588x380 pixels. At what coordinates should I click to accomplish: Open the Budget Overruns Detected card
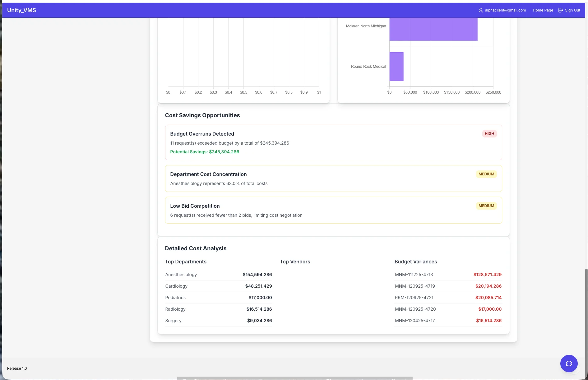click(333, 142)
